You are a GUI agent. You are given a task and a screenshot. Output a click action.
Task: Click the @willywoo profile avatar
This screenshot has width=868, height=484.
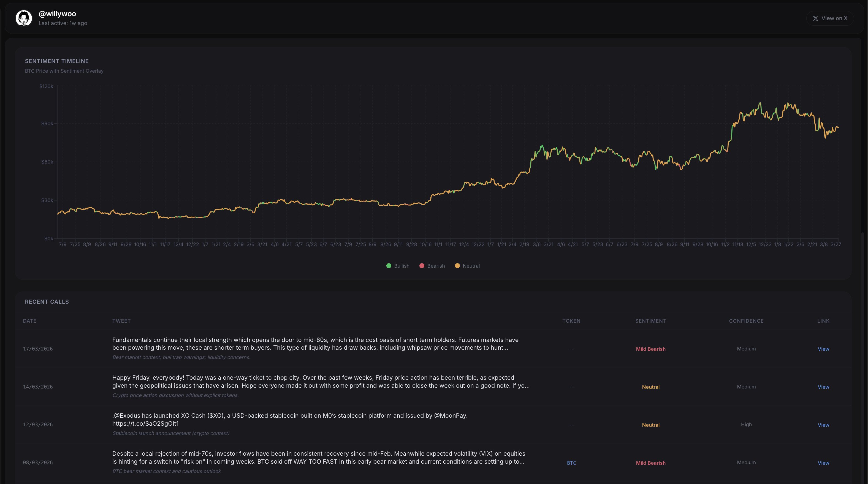24,18
